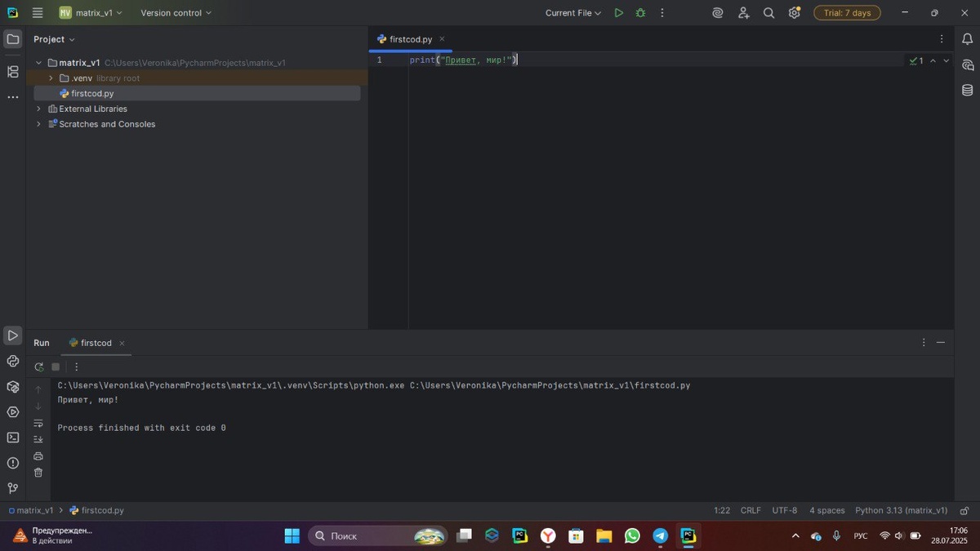Open Run panel toolbar more options

(x=77, y=367)
